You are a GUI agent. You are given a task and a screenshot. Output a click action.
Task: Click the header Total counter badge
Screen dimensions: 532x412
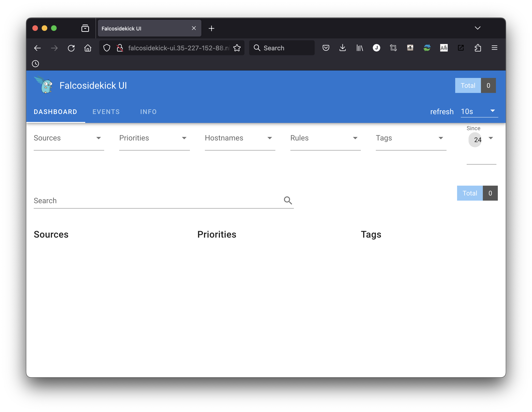coord(476,85)
